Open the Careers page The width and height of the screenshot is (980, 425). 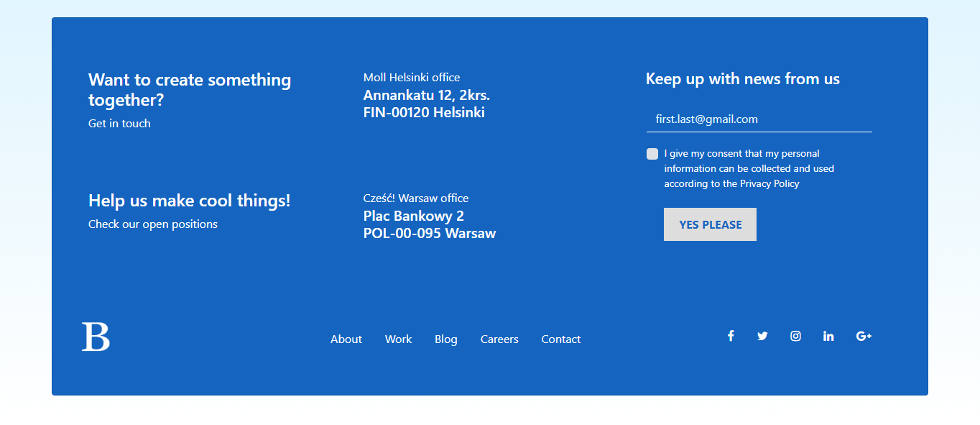tap(499, 339)
